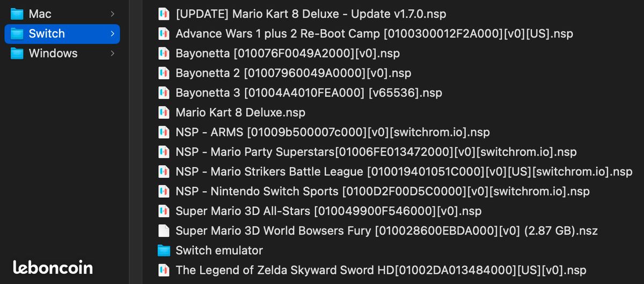Click the leboncoin logo watermark
The width and height of the screenshot is (644, 284).
[53, 267]
